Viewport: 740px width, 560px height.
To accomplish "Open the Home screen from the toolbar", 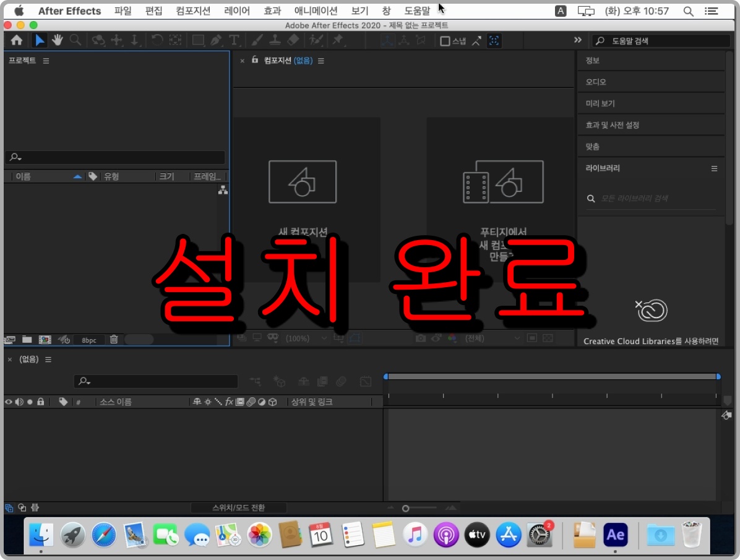I will (x=17, y=40).
